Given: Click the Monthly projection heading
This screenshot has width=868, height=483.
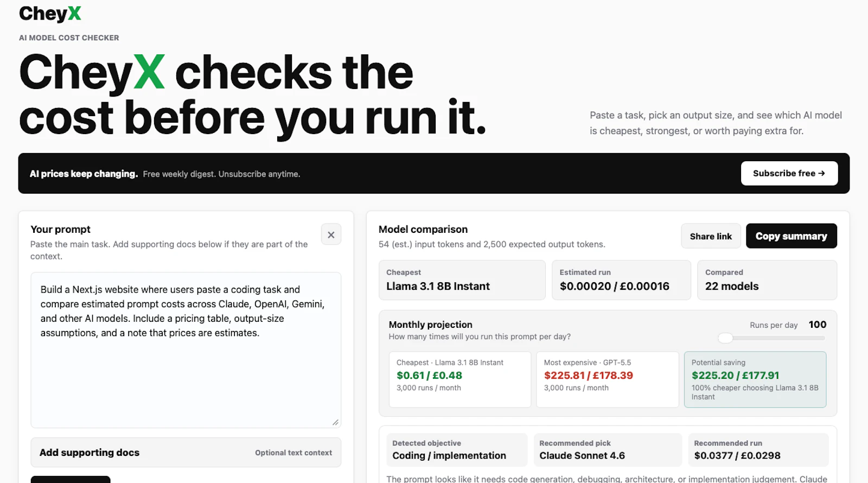Looking at the screenshot, I should pyautogui.click(x=430, y=325).
